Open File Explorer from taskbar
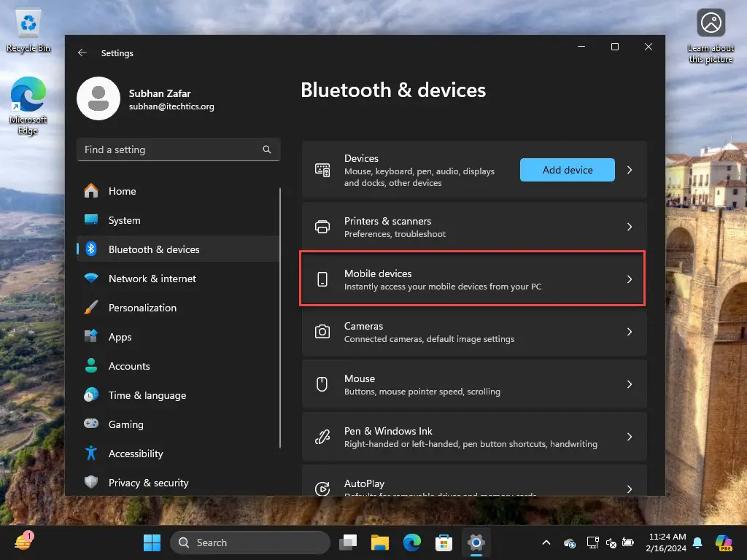 (380, 542)
